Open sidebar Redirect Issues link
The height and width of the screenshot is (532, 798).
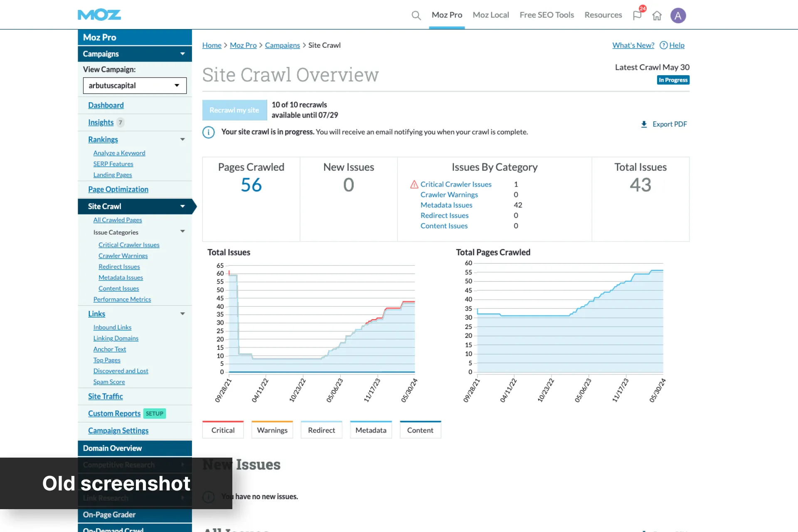119,266
